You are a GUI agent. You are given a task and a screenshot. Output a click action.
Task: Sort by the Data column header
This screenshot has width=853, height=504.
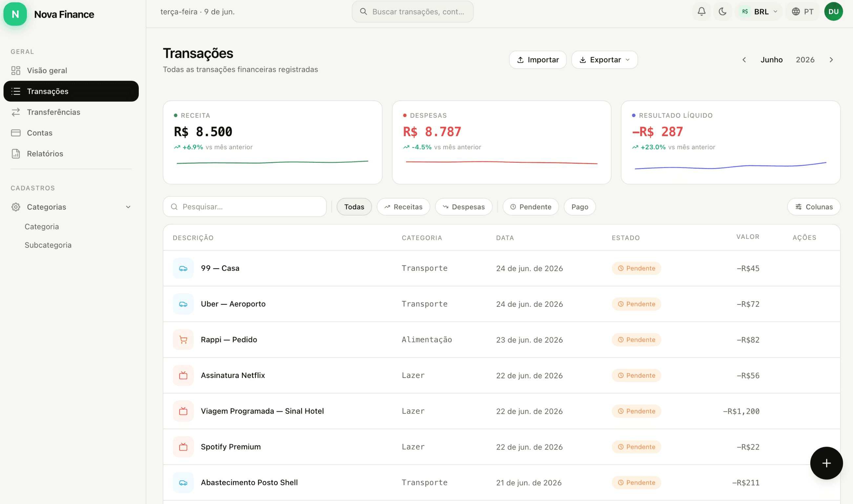505,238
